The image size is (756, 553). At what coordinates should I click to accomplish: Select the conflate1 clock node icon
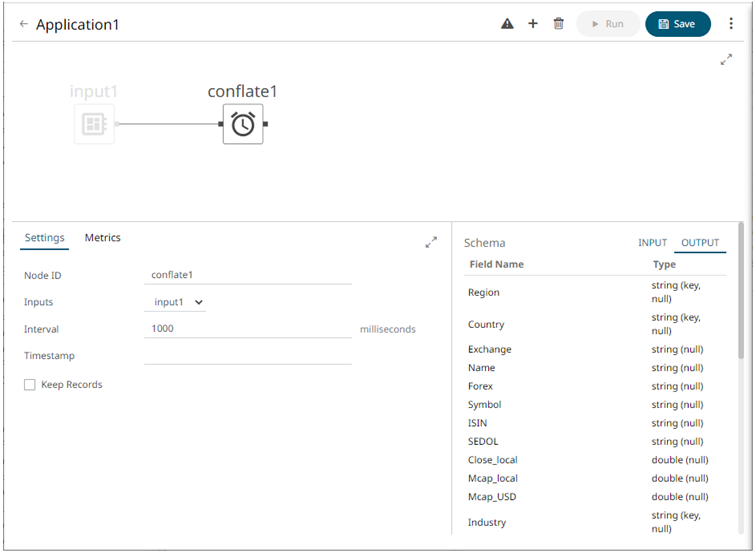point(243,125)
